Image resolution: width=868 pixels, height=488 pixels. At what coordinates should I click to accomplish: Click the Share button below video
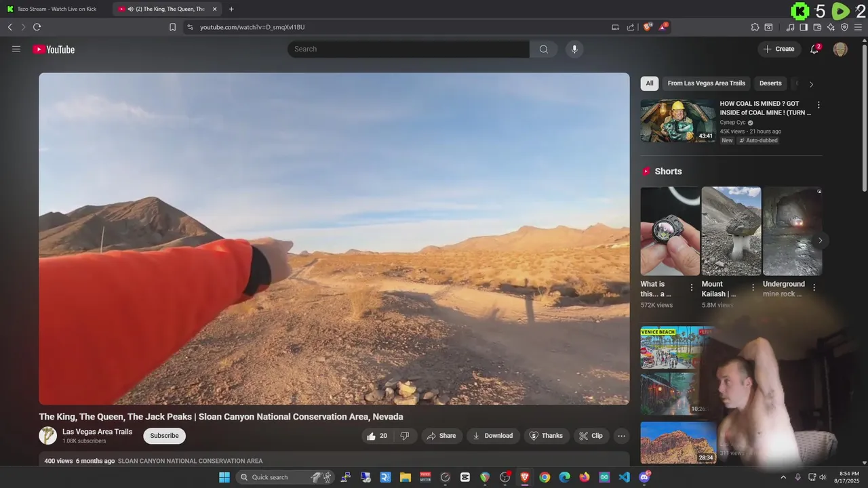pos(441,436)
